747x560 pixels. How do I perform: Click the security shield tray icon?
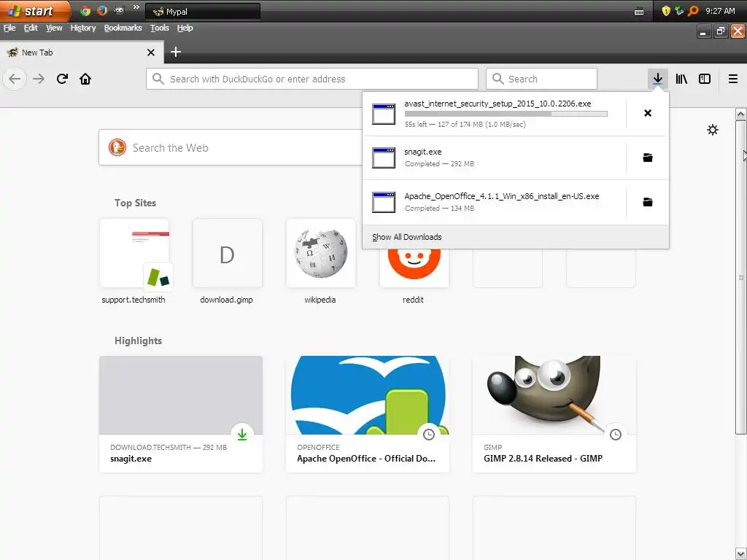point(666,11)
